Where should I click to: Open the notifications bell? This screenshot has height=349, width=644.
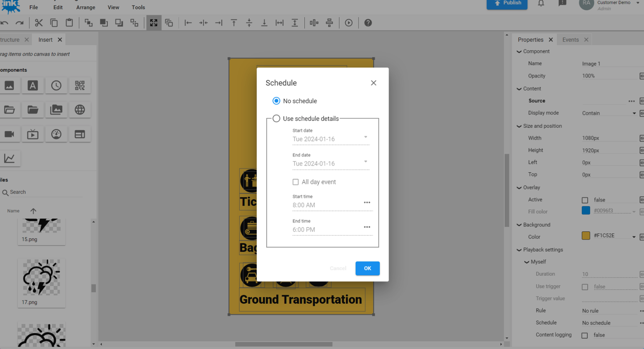[x=541, y=3]
